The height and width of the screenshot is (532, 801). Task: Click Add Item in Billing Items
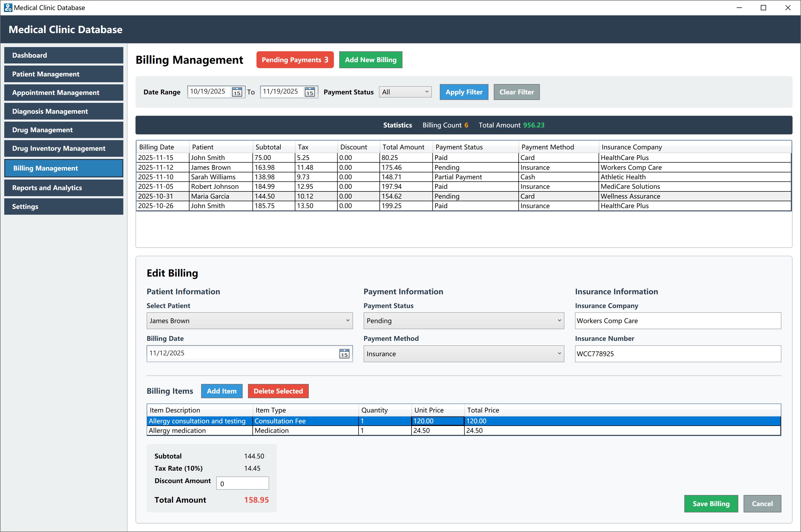[221, 391]
